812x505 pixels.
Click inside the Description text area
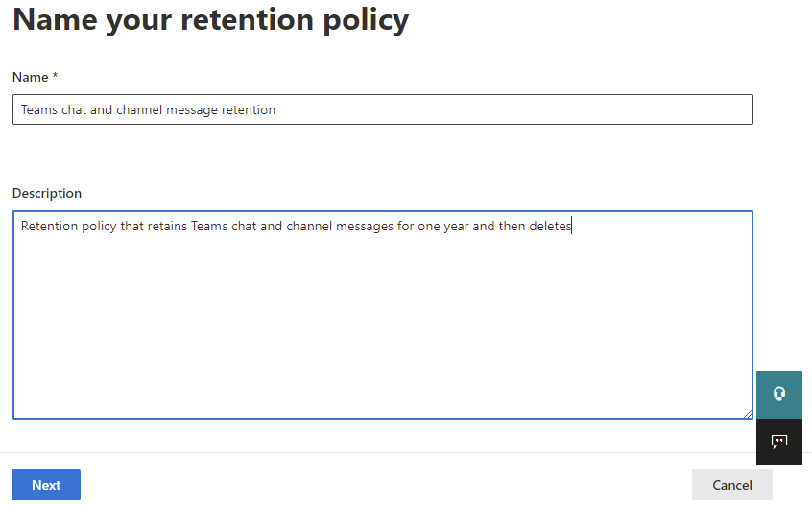[382, 315]
